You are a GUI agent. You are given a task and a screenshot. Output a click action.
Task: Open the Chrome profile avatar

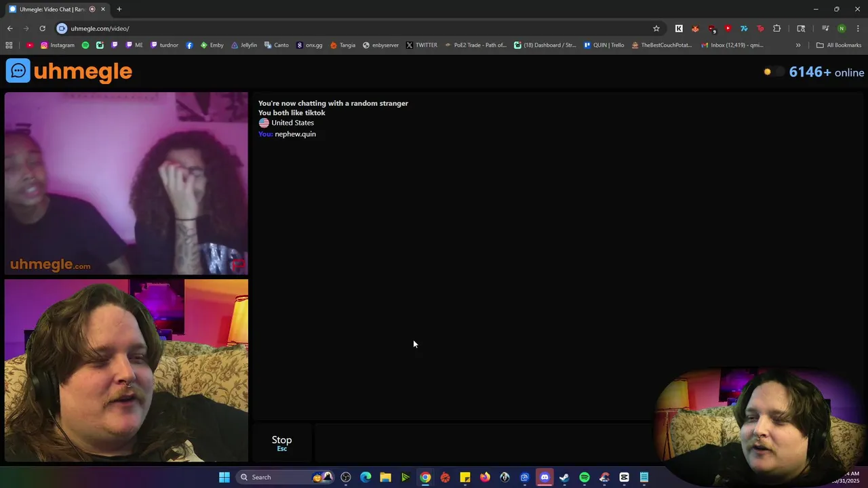point(842,28)
